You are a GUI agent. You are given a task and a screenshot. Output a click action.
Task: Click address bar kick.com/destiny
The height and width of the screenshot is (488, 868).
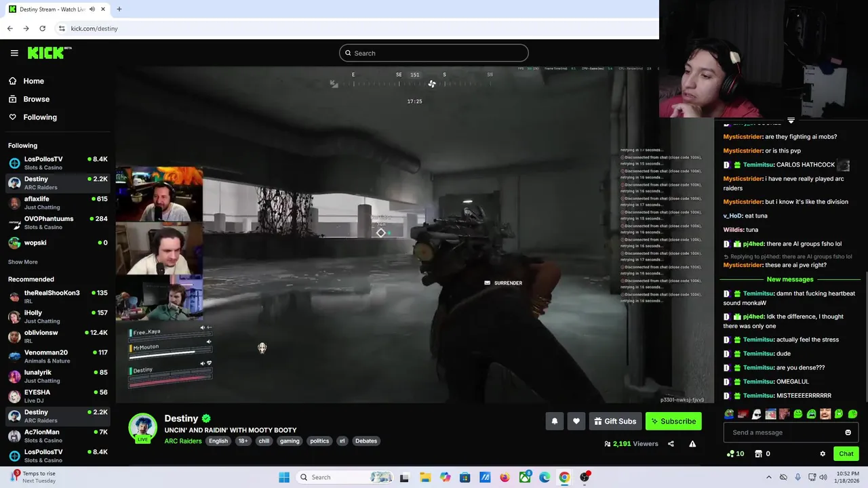pyautogui.click(x=94, y=28)
